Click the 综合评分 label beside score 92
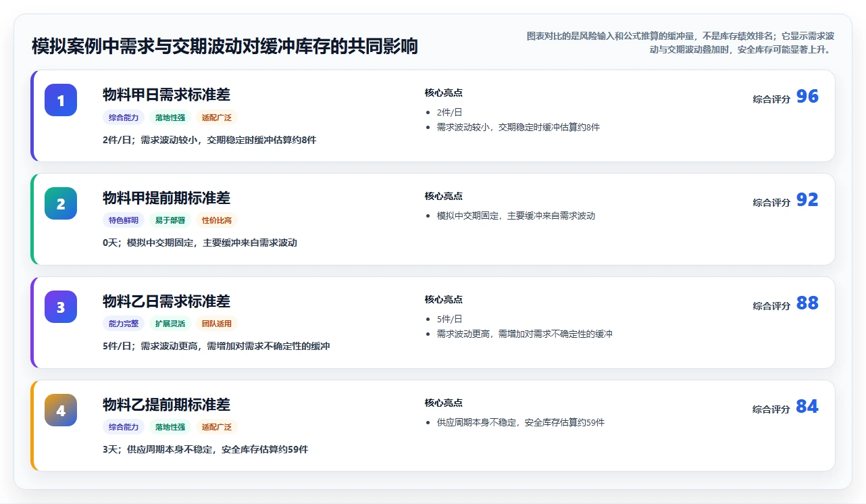Viewport: 866px width, 504px height. tap(771, 203)
